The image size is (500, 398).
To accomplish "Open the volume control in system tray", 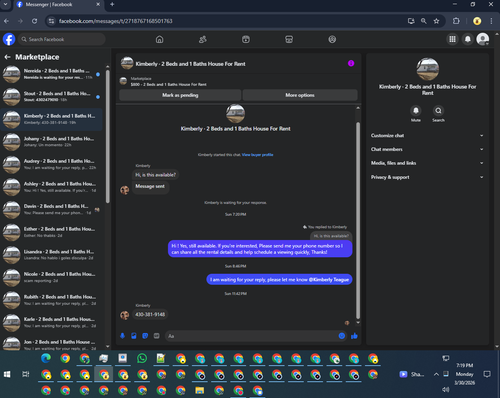I will coord(445,389).
